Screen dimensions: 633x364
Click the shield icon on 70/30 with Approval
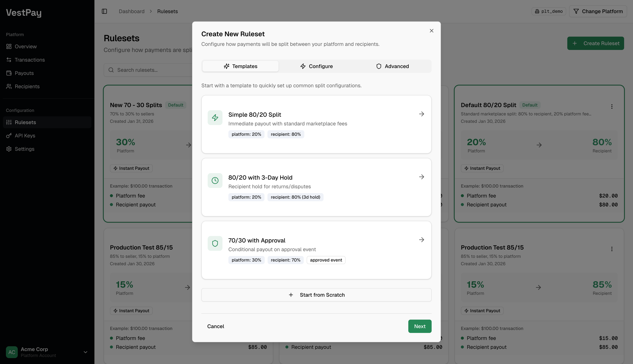215,243
